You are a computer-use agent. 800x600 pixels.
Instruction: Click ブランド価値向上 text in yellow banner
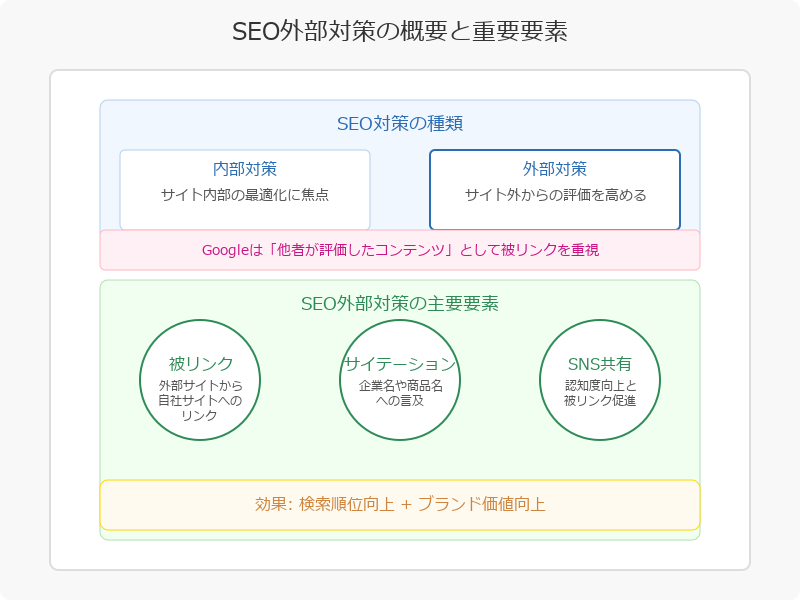[482, 505]
